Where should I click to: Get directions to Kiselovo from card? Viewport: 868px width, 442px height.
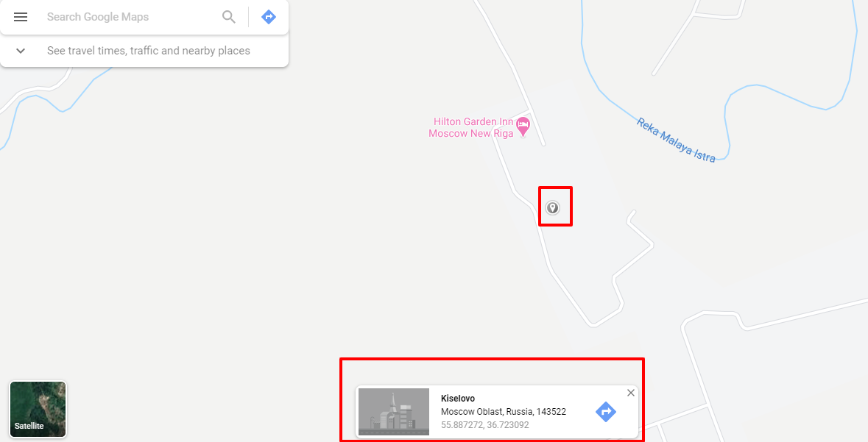point(606,412)
